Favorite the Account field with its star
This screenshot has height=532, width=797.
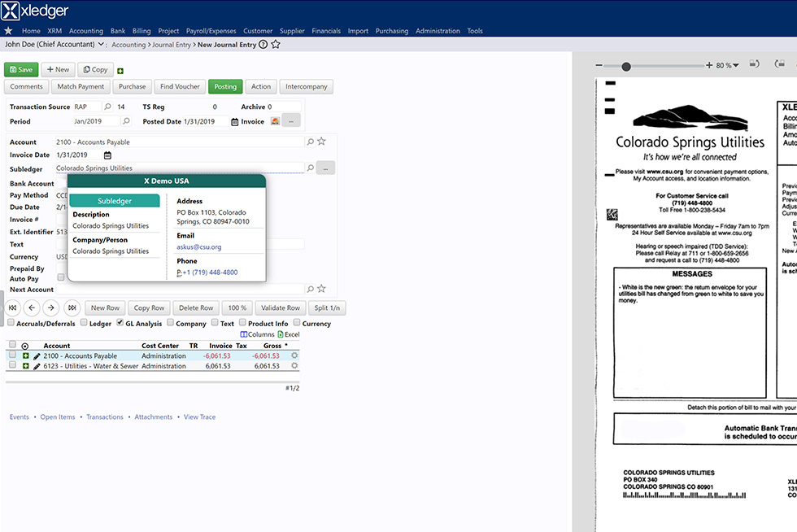coord(321,142)
